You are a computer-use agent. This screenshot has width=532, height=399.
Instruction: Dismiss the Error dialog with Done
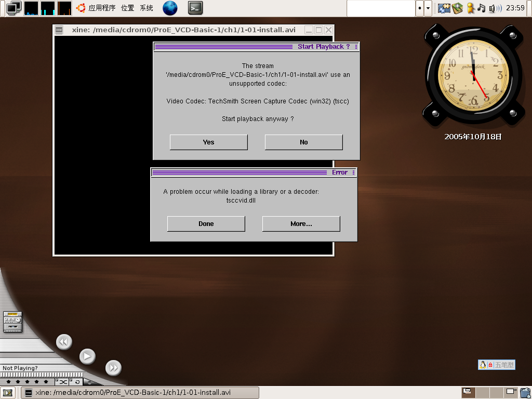click(x=206, y=223)
